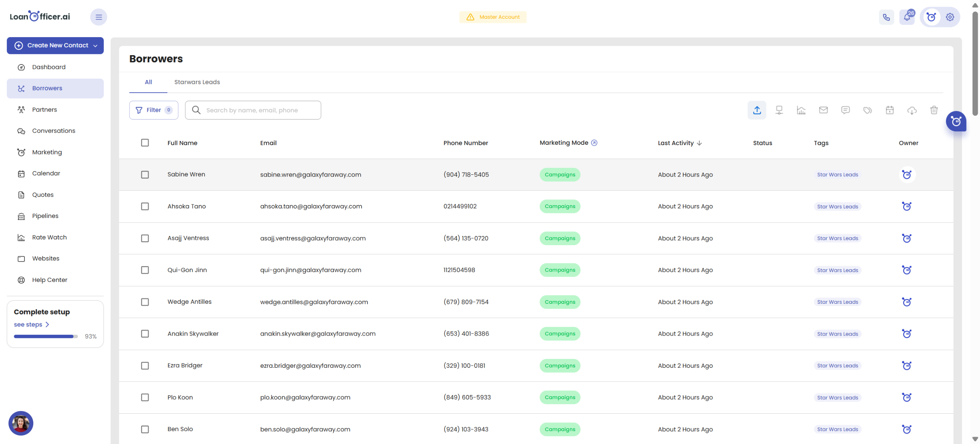Click the trash delete icon in toolbar
This screenshot has height=444, width=980.
tap(934, 110)
